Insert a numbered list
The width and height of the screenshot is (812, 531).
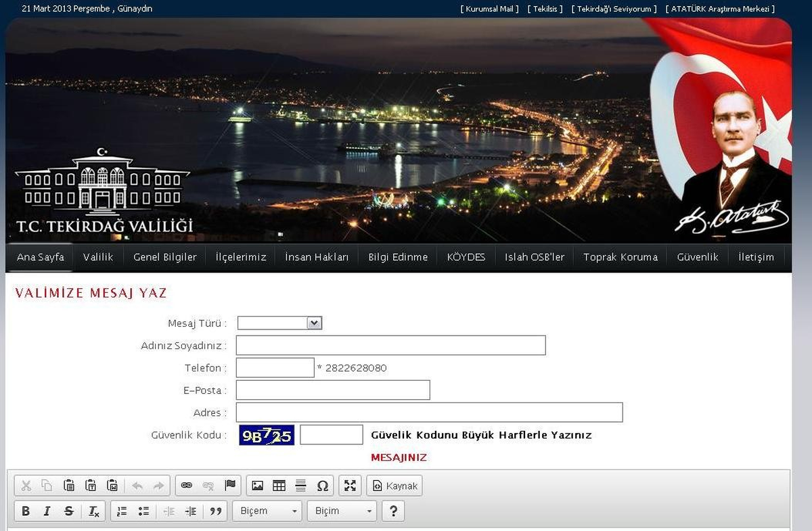click(122, 511)
